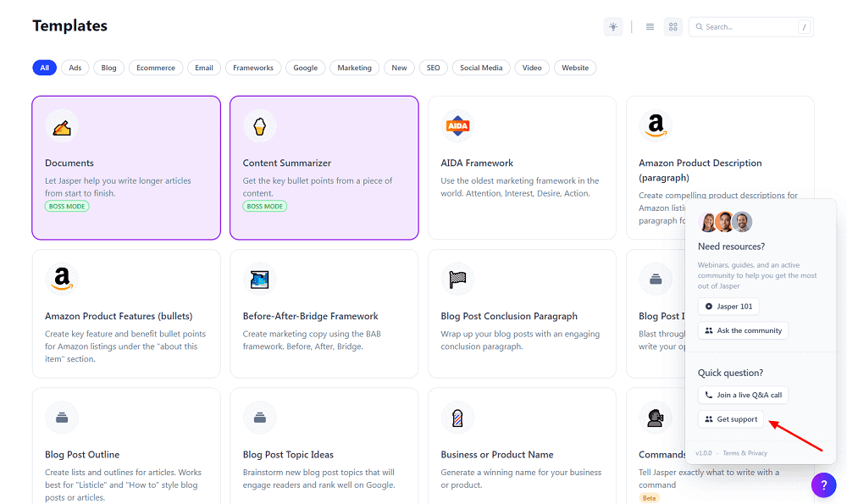Screen dimensions: 847x504
Task: Filter templates by Frameworks
Action: (x=252, y=68)
